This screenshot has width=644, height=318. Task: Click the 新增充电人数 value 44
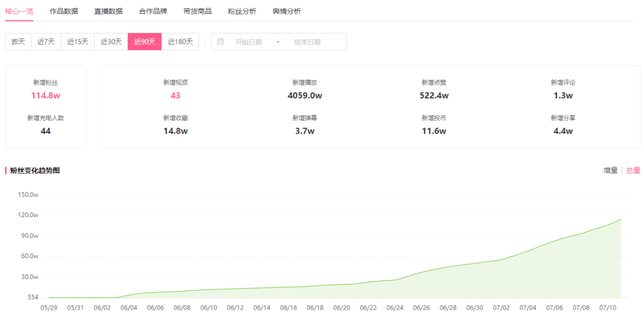pyautogui.click(x=45, y=131)
